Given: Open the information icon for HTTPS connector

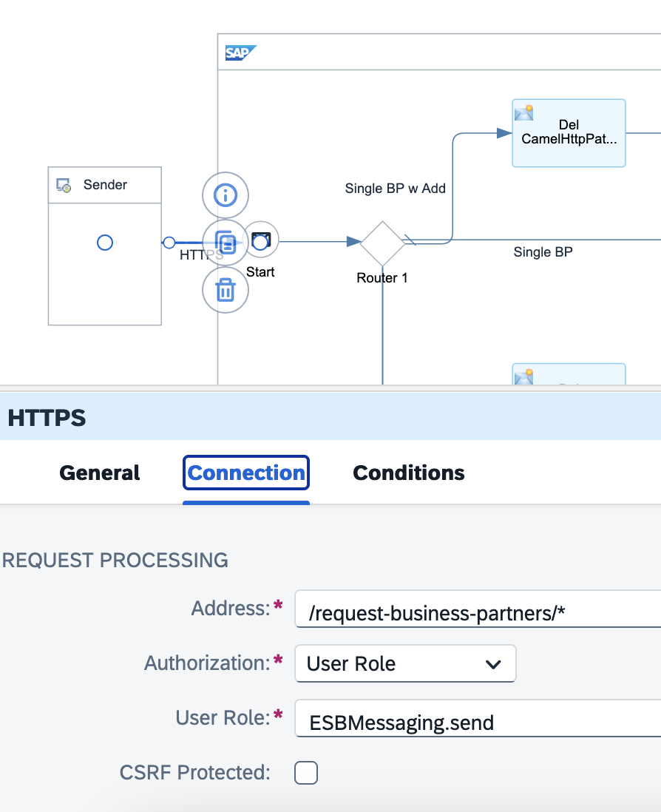Looking at the screenshot, I should 226,195.
